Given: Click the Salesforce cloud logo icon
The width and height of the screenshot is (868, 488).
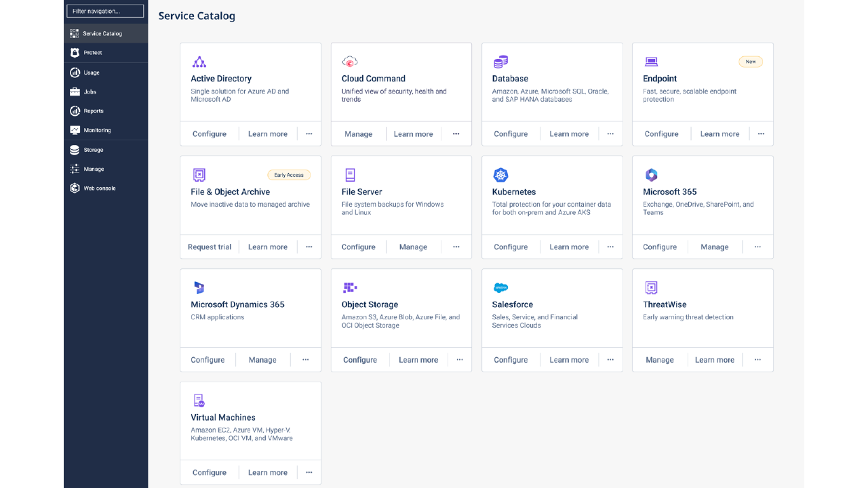Looking at the screenshot, I should click(500, 288).
